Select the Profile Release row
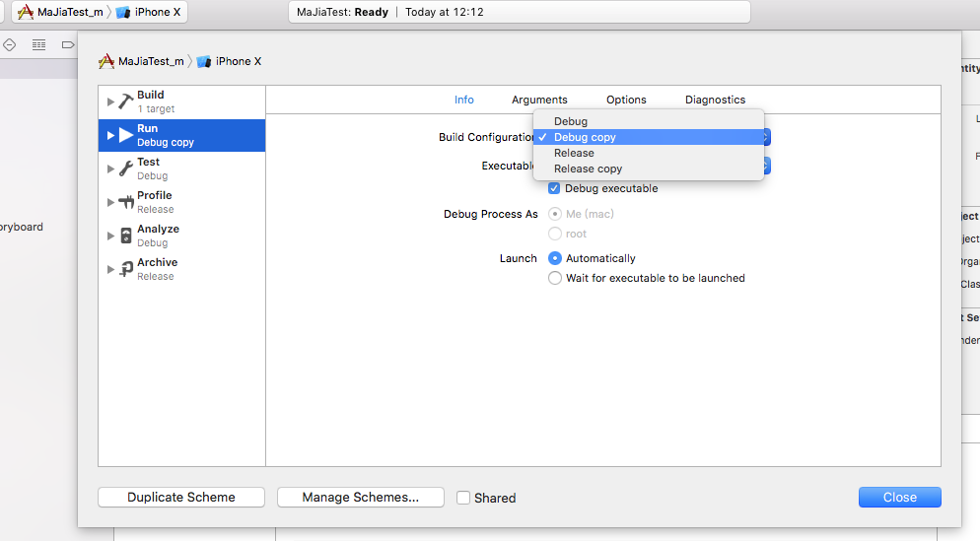The height and width of the screenshot is (541, 980). (181, 202)
